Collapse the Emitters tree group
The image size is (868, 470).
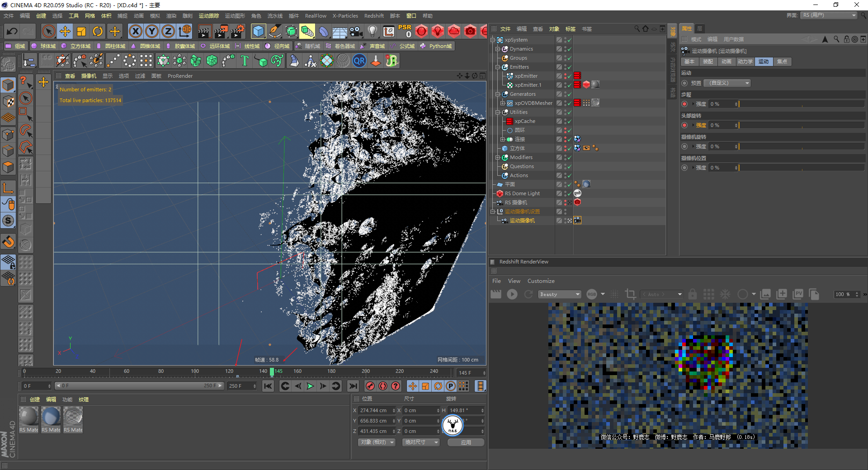point(498,67)
